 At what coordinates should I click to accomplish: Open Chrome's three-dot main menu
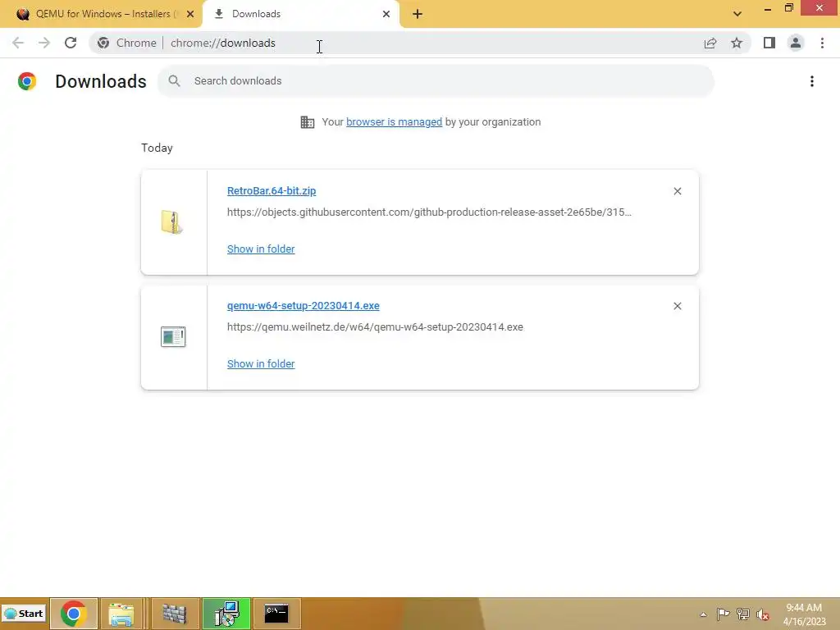(822, 43)
